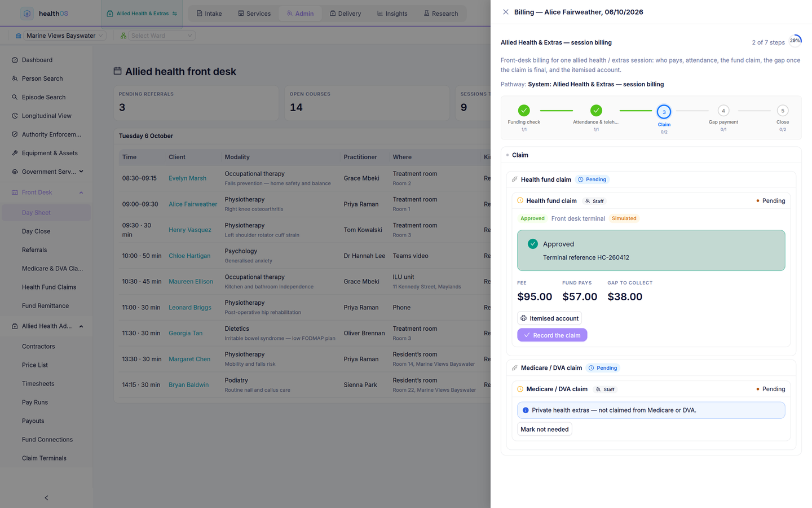Select the current Claim step 3 circle

[664, 112]
